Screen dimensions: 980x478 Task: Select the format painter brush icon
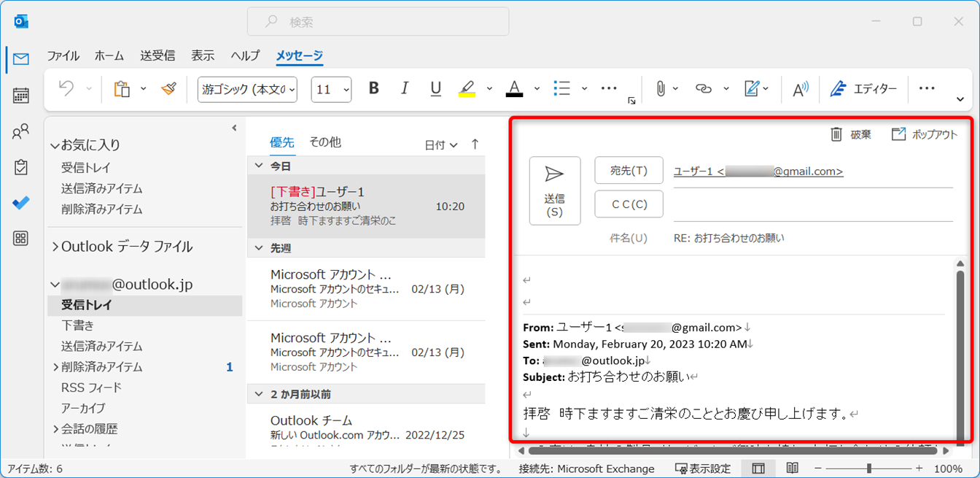(x=169, y=89)
